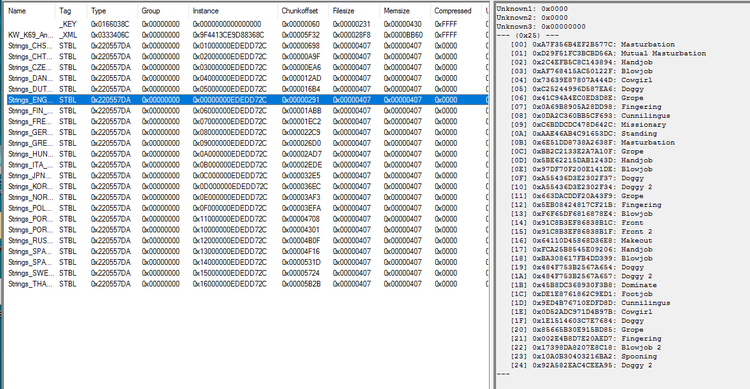The height and width of the screenshot is (389, 750).
Task: Select the Strings_CZE... resource
Action: (x=247, y=67)
